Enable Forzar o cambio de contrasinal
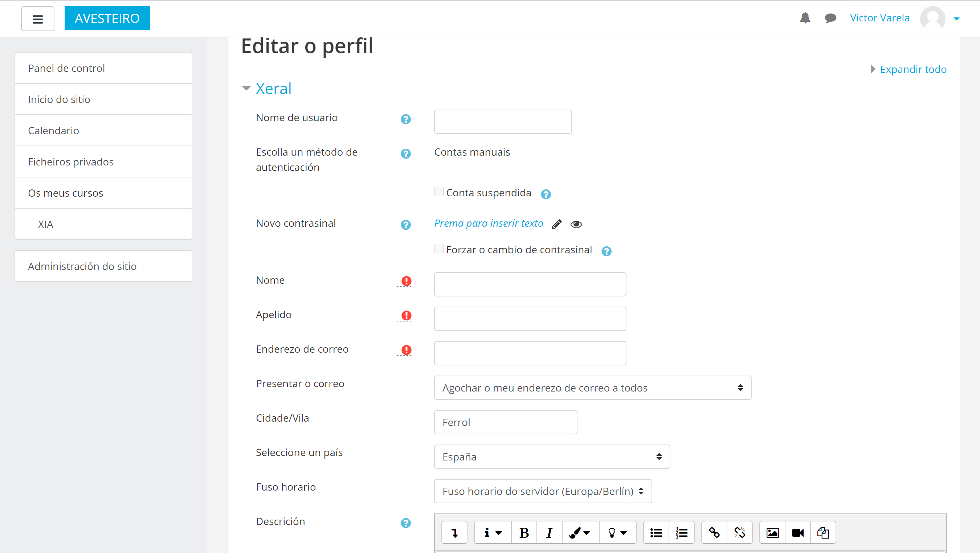Image resolution: width=980 pixels, height=553 pixels. 439,249
